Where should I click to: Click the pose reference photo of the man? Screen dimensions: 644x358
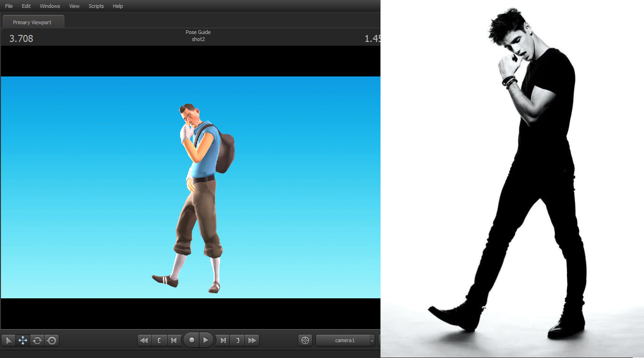click(512, 179)
